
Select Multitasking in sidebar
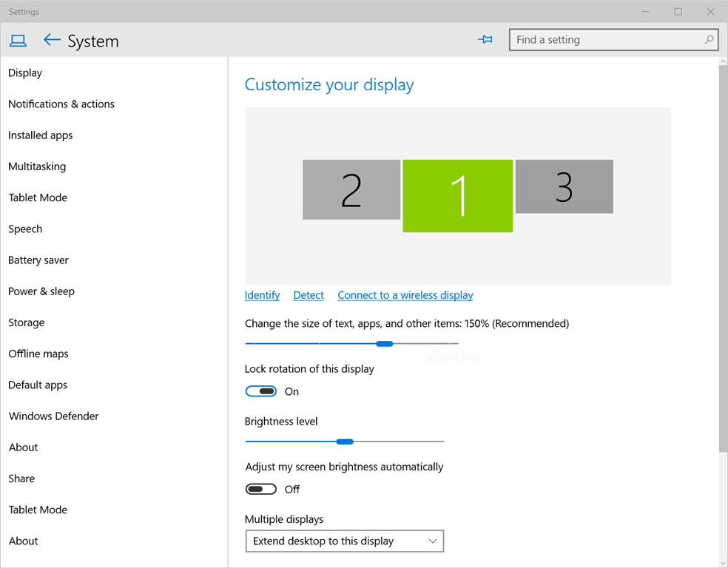tap(37, 166)
